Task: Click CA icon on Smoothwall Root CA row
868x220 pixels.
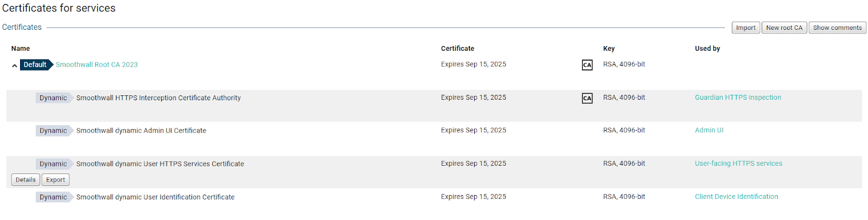Action: click(587, 65)
